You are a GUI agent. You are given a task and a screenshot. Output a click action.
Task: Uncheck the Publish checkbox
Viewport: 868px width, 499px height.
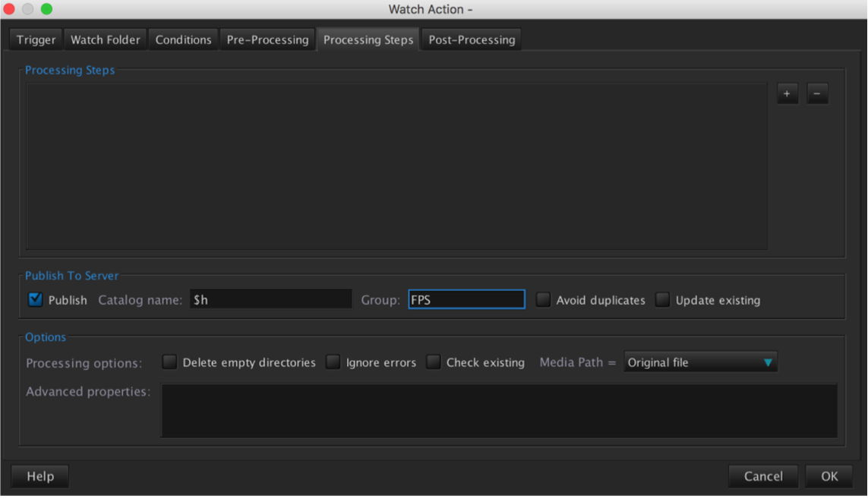pyautogui.click(x=35, y=300)
